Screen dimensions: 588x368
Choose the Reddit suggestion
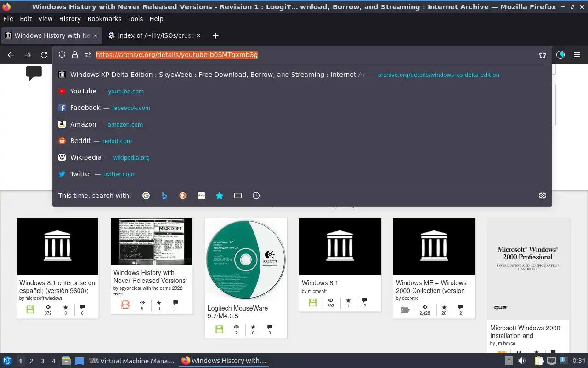point(302,141)
